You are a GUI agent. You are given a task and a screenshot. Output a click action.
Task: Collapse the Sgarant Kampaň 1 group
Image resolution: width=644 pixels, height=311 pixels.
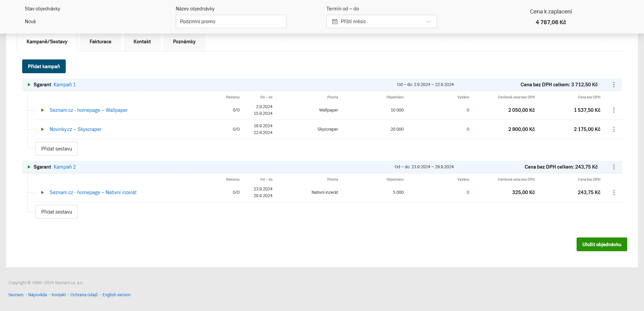coord(29,85)
